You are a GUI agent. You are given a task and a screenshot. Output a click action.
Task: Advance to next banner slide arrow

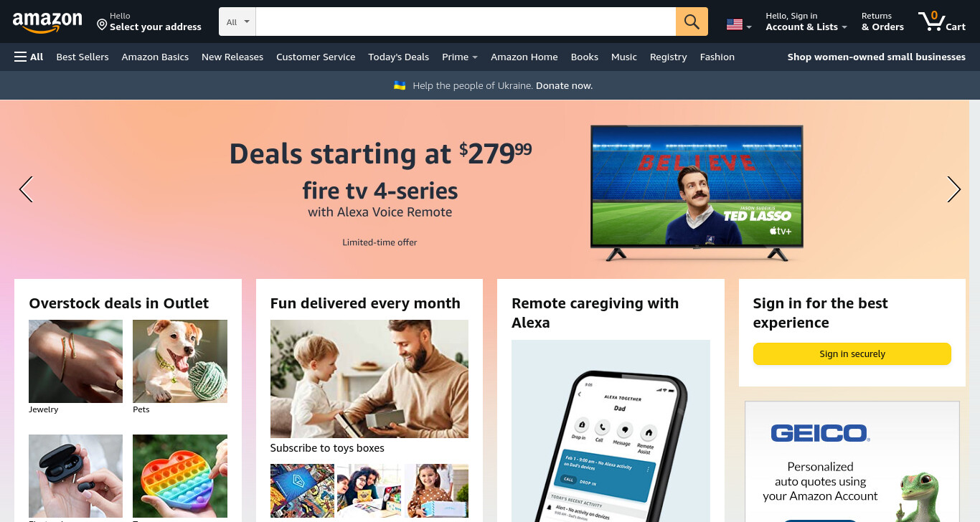(x=953, y=189)
